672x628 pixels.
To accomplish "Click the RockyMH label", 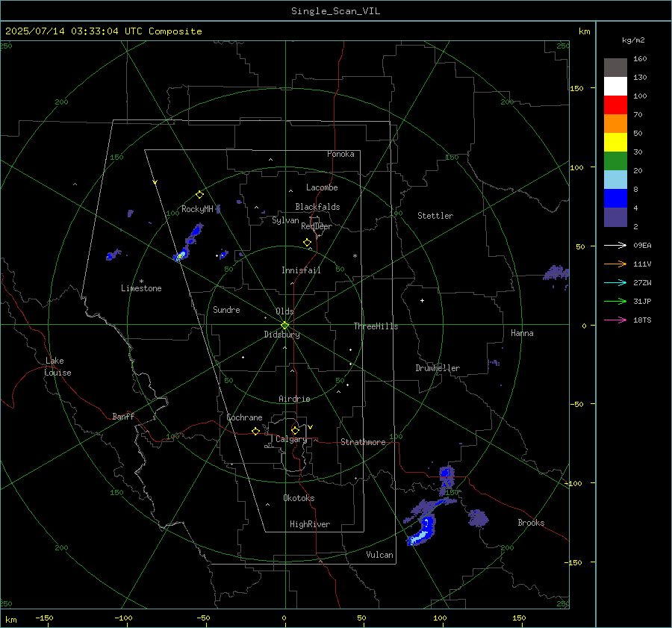I will coord(197,209).
